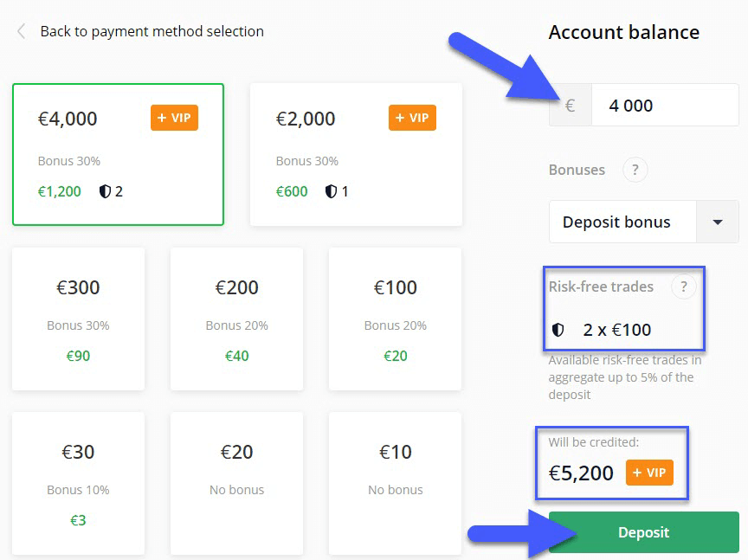Choose the €300 deposit with 30% bonus
Viewport: 748px width, 560px height.
click(78, 319)
